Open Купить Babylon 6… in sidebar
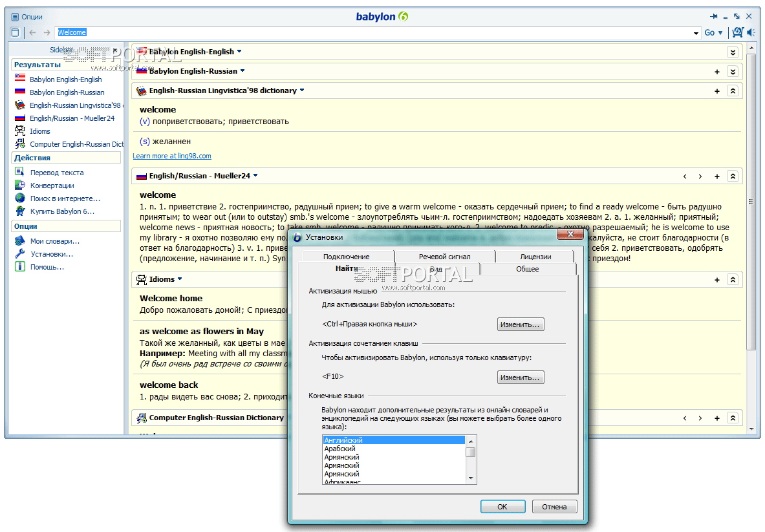This screenshot has width=765, height=532. [x=62, y=211]
